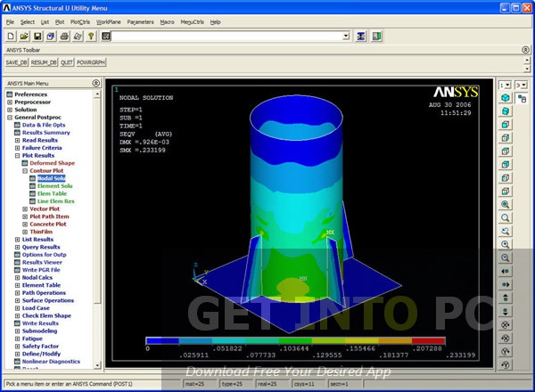
Task: Click the Zoom Back icon
Action: point(506,231)
